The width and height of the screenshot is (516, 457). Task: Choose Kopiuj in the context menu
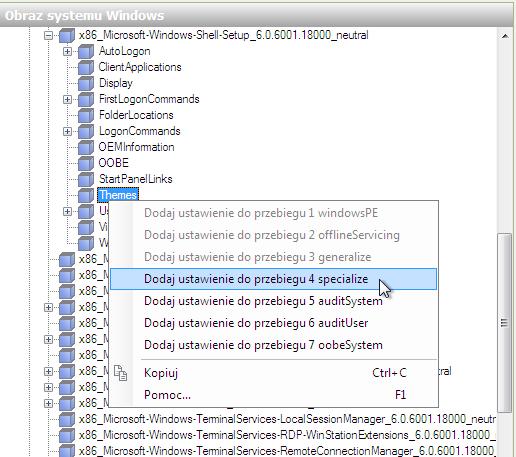click(x=273, y=373)
